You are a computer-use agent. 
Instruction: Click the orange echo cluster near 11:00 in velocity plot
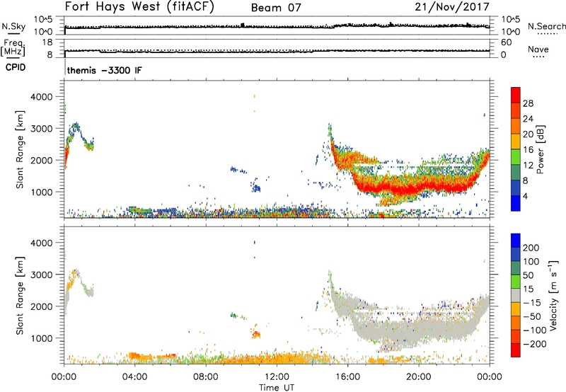(256, 333)
